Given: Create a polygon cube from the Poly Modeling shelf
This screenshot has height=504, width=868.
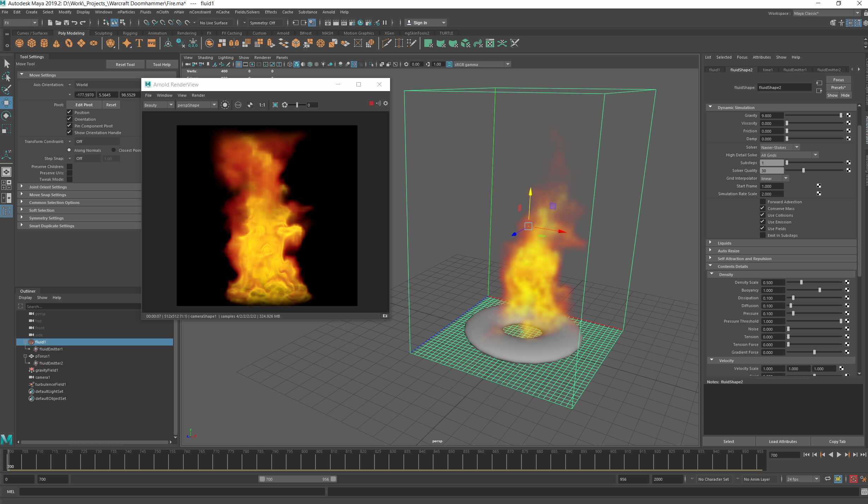Looking at the screenshot, I should coord(31,43).
